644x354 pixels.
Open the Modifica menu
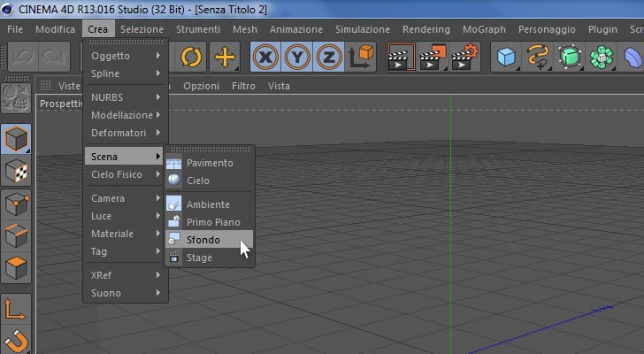(55, 29)
